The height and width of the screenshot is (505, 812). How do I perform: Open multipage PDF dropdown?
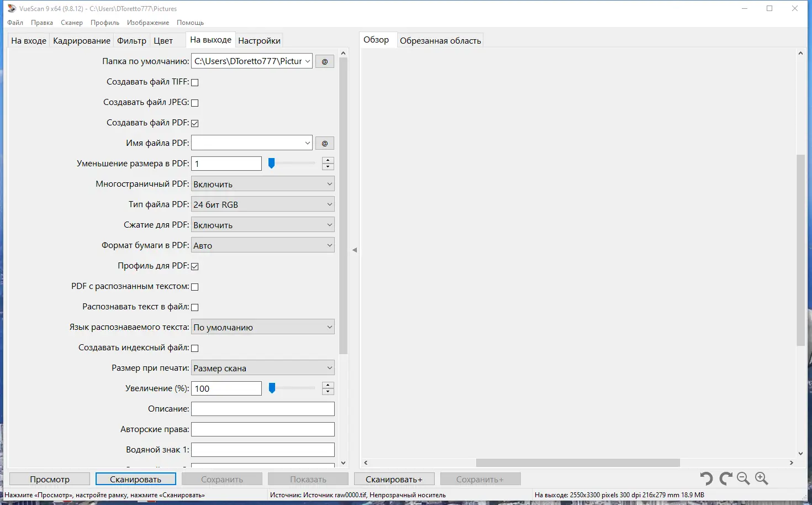tap(263, 184)
